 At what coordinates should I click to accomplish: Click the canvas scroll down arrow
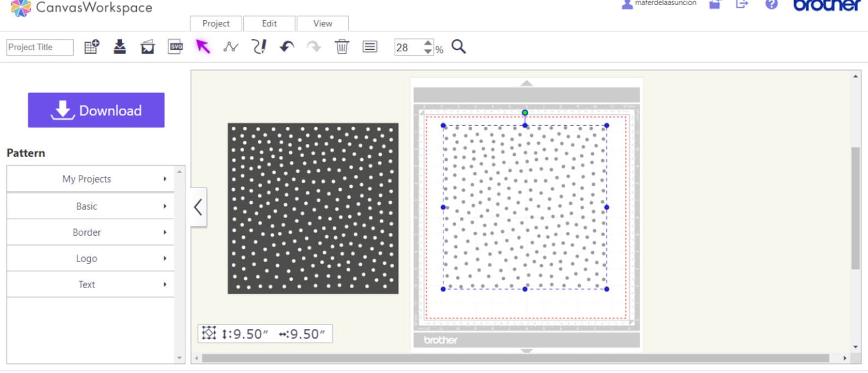point(855,347)
